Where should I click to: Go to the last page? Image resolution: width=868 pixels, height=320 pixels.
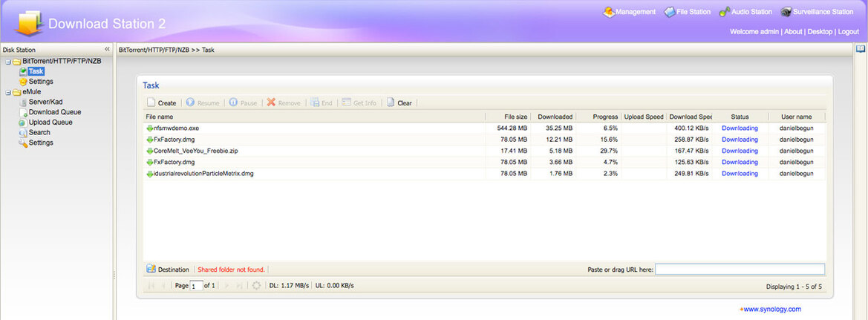(x=239, y=286)
